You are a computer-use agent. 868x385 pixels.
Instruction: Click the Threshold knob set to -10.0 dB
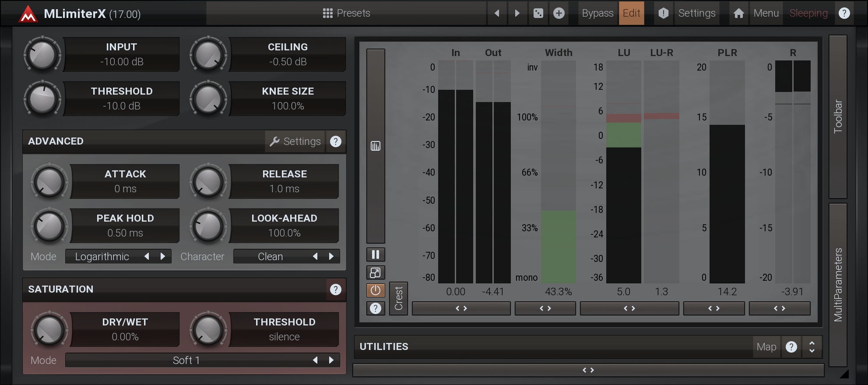tap(42, 99)
